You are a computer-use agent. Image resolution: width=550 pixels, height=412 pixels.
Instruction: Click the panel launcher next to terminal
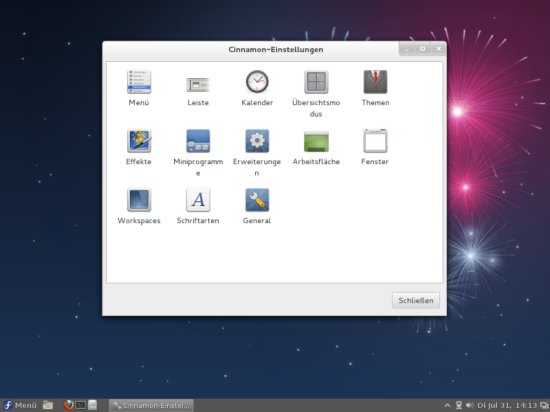point(92,405)
